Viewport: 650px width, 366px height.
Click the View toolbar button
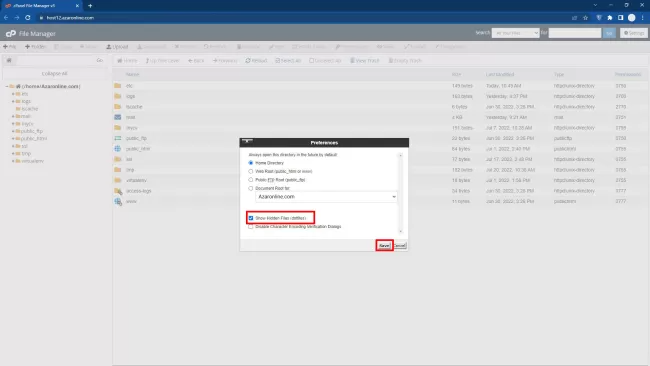(x=386, y=47)
